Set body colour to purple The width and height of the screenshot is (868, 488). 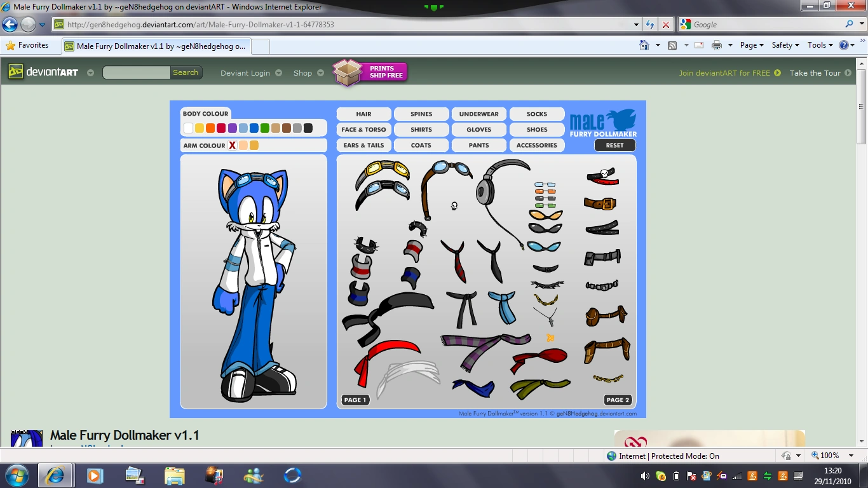point(233,128)
